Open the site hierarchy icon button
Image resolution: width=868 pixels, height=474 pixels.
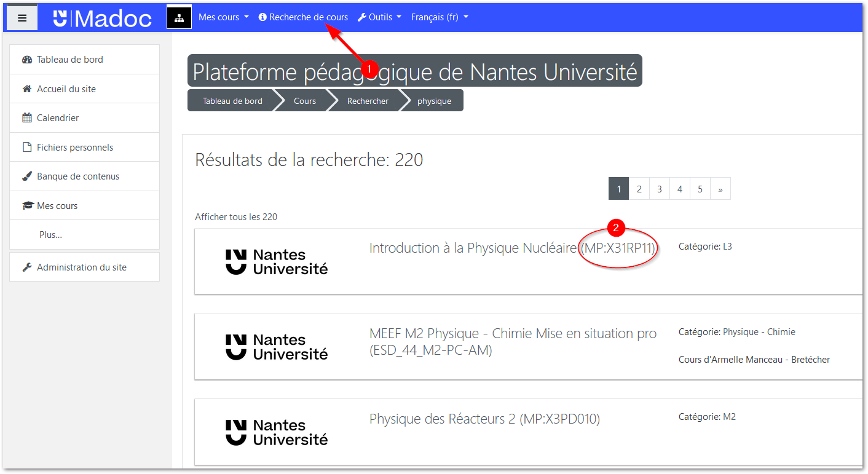click(x=179, y=18)
